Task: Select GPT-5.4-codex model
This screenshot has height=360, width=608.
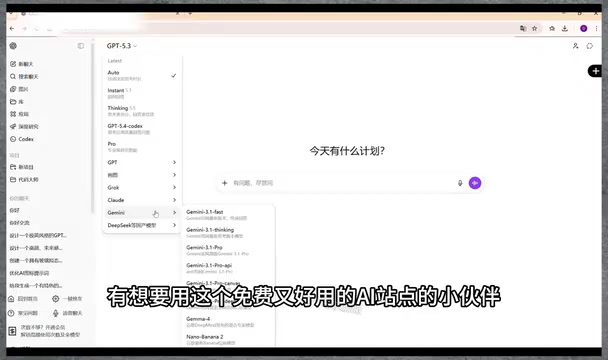Action: point(142,129)
